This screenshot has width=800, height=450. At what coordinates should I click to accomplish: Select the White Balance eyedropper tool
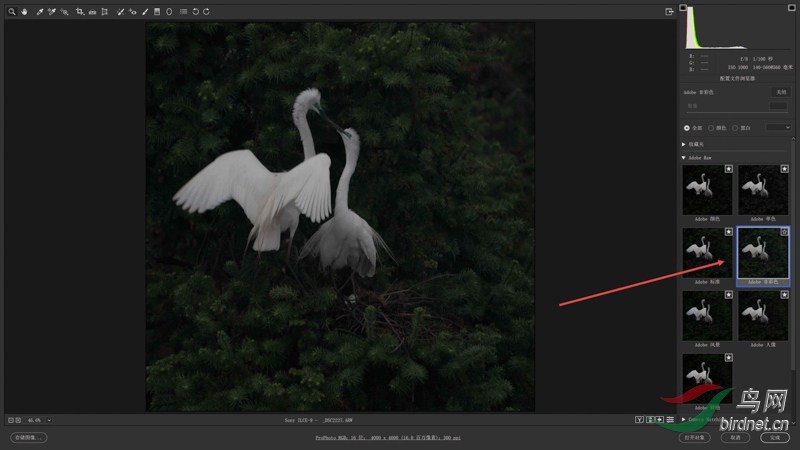click(40, 11)
